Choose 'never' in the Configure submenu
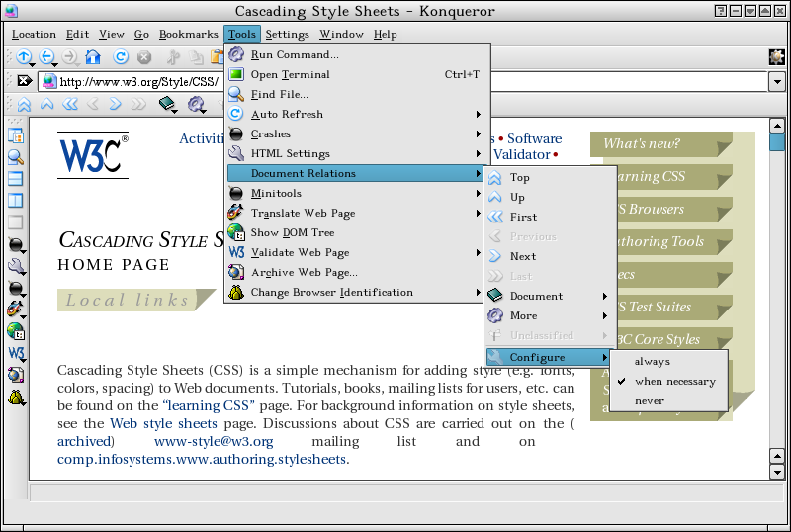791x532 pixels. [x=650, y=401]
